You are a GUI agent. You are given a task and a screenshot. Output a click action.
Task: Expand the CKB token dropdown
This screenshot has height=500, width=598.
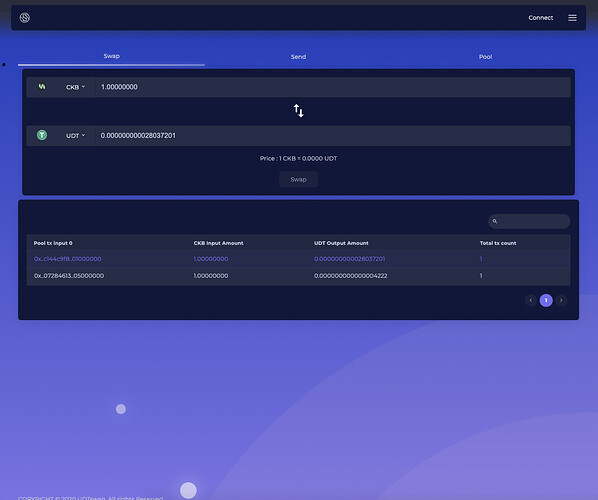(75, 87)
